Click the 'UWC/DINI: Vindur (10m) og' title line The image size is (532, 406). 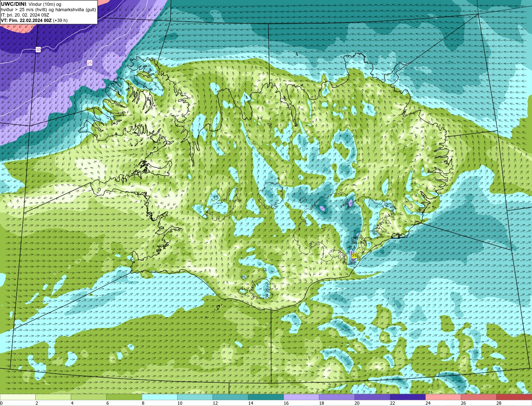click(31, 4)
